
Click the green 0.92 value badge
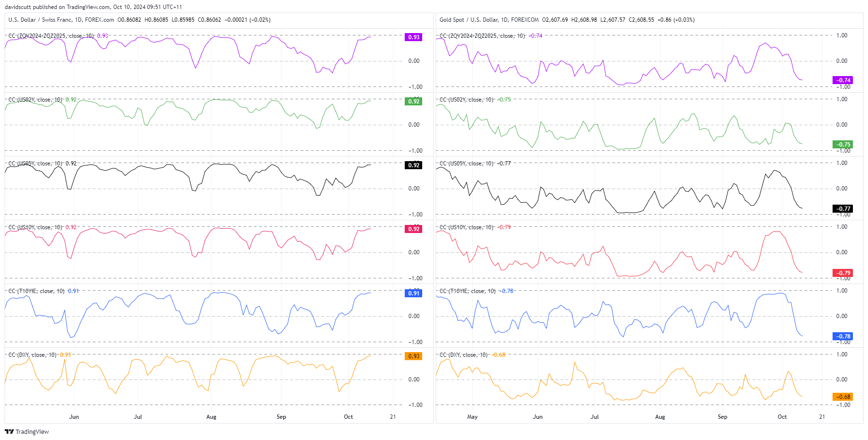[x=414, y=101]
